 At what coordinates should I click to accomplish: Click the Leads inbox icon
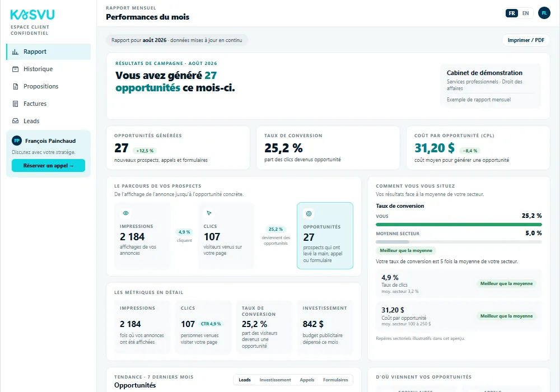click(15, 121)
